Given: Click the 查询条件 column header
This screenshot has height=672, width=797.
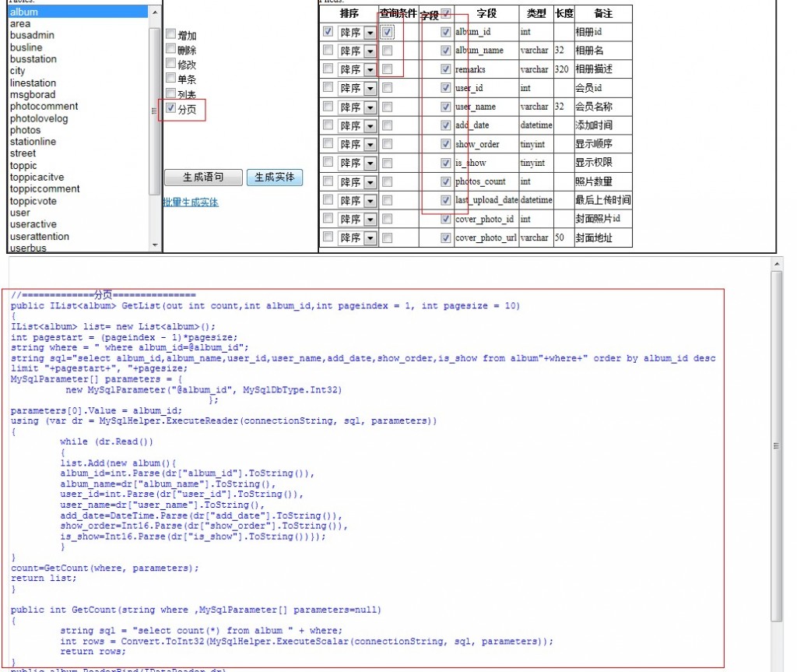Looking at the screenshot, I should (x=398, y=14).
